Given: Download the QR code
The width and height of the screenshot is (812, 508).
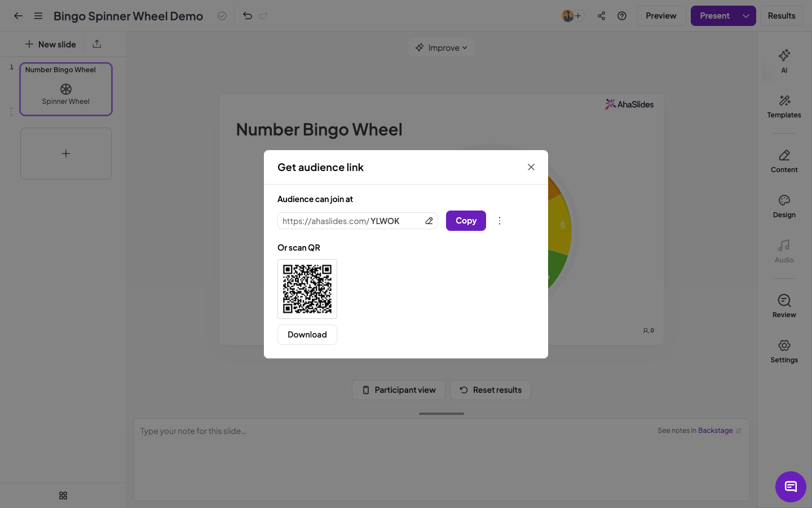Looking at the screenshot, I should (x=307, y=335).
